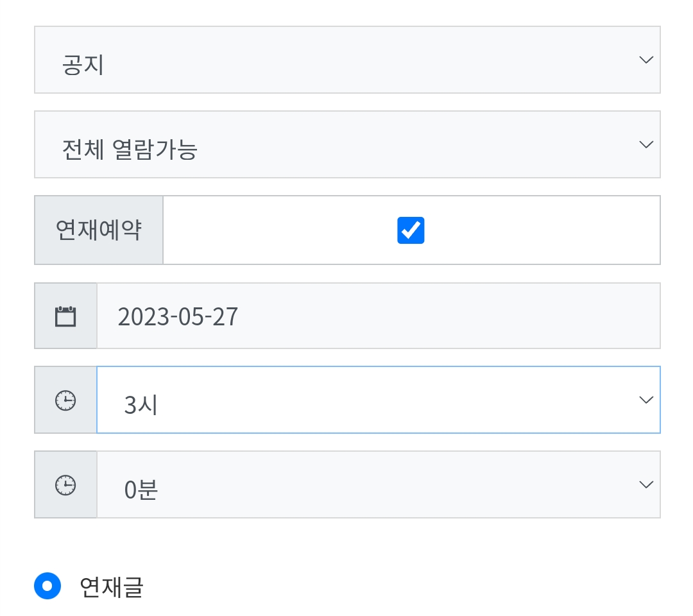Open the minute dropdown showing 0분
This screenshot has width=693, height=616.
[x=379, y=484]
